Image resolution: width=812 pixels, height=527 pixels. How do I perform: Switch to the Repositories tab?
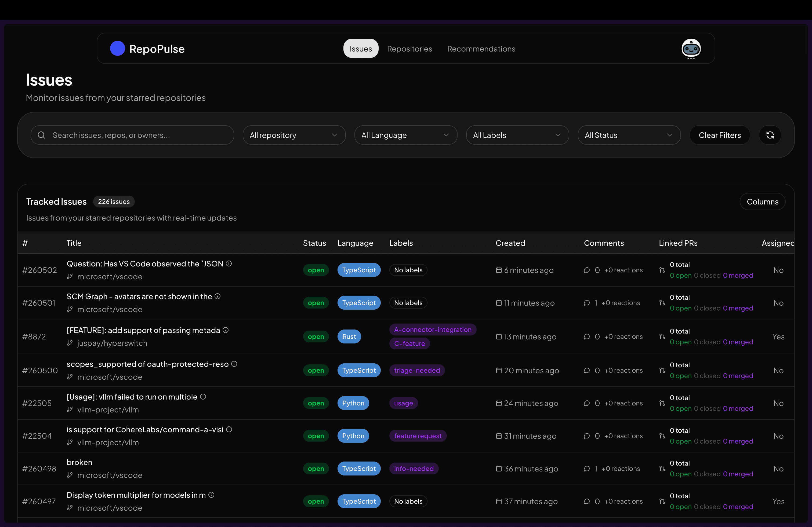[409, 49]
